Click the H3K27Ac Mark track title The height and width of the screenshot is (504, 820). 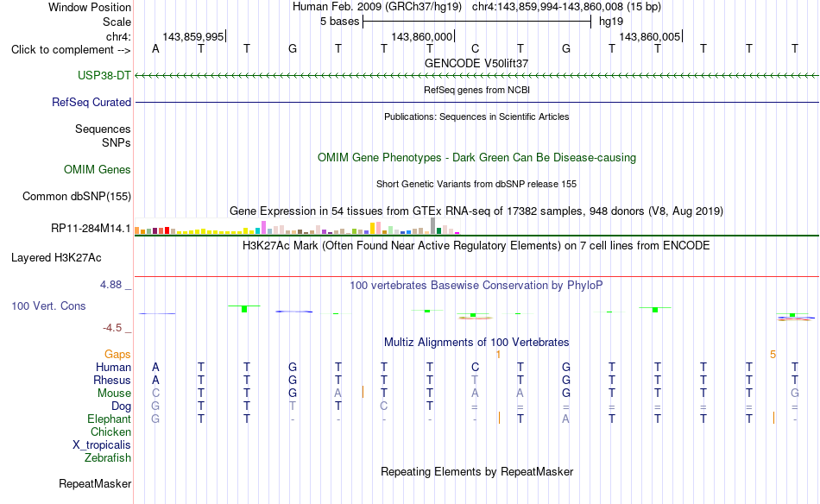476,246
